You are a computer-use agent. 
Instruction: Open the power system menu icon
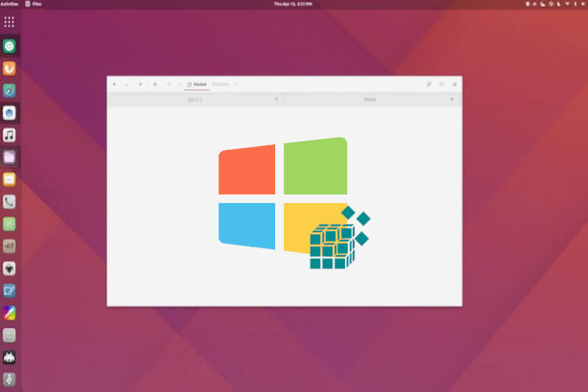coord(583,4)
